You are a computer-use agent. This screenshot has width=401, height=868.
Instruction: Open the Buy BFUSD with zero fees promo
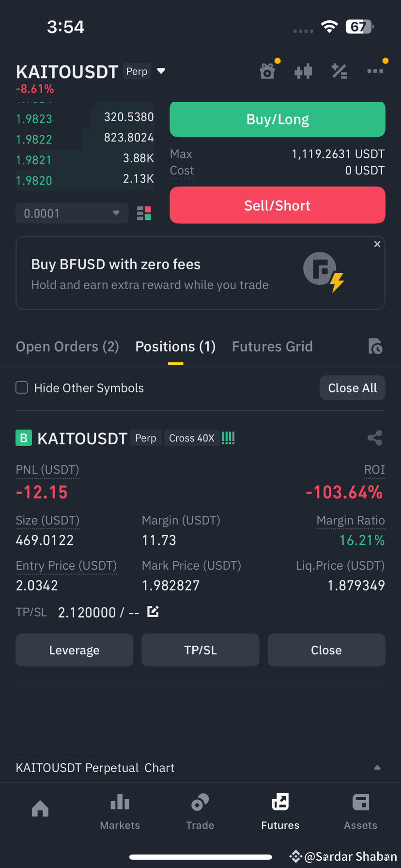pyautogui.click(x=200, y=273)
